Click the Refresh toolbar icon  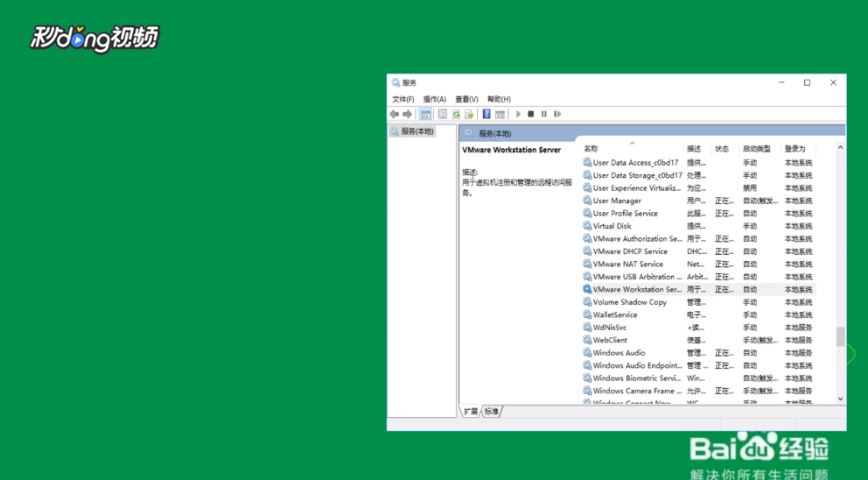[456, 114]
